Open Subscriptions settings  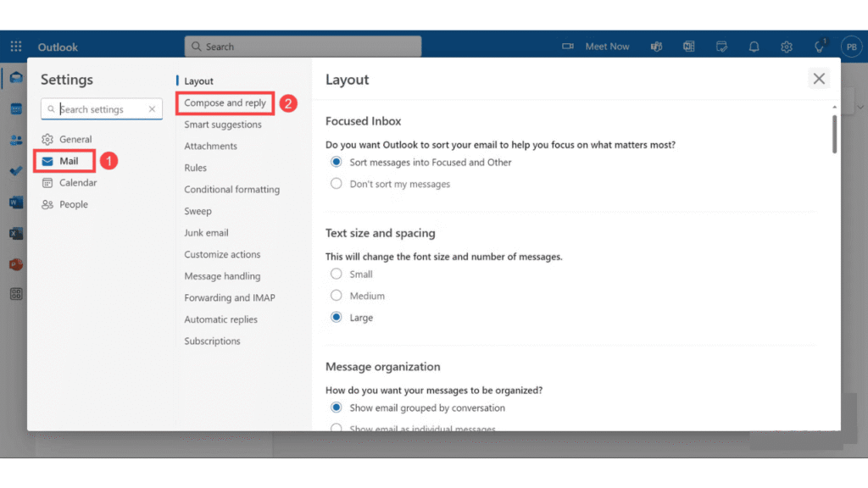tap(212, 341)
